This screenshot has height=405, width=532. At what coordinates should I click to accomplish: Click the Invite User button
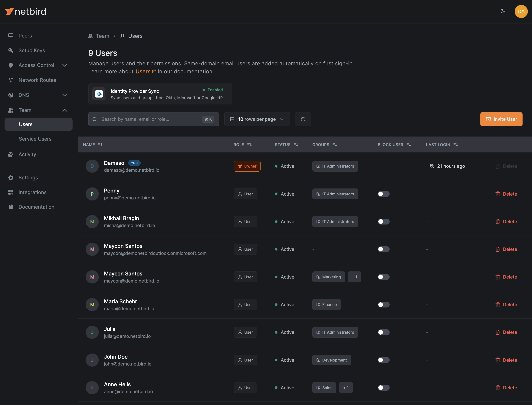[x=501, y=119]
